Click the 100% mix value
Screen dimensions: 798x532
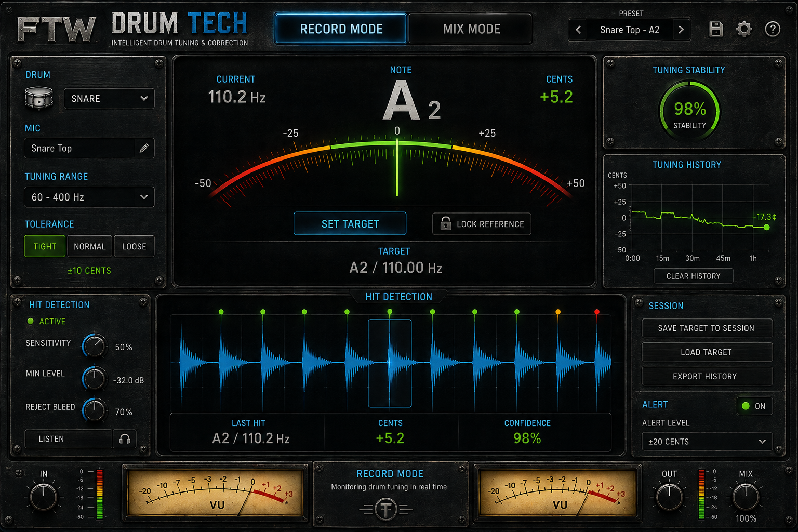[x=746, y=518]
